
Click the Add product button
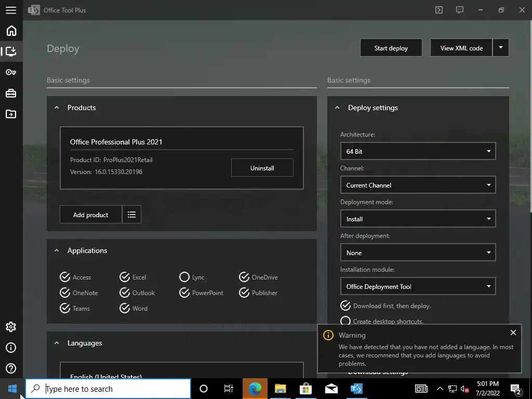[90, 215]
